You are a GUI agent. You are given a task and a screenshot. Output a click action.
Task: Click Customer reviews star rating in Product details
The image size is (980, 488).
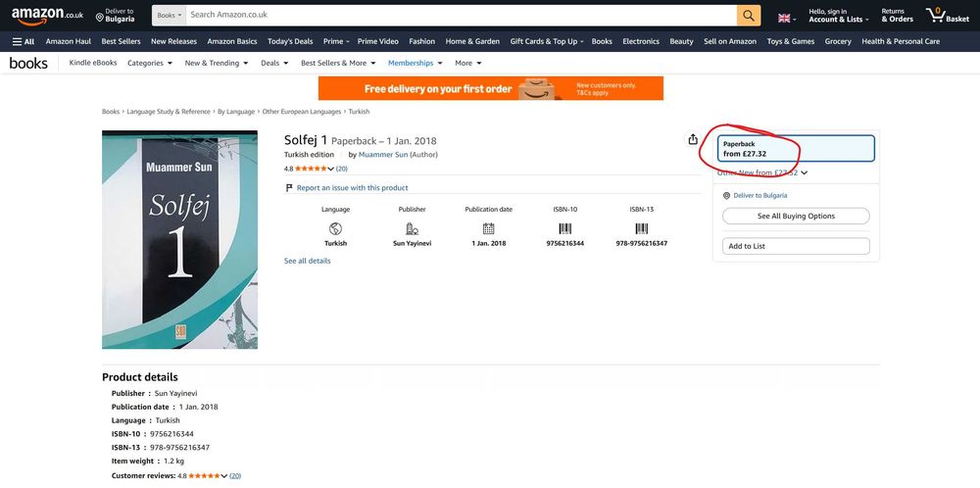tap(205, 475)
